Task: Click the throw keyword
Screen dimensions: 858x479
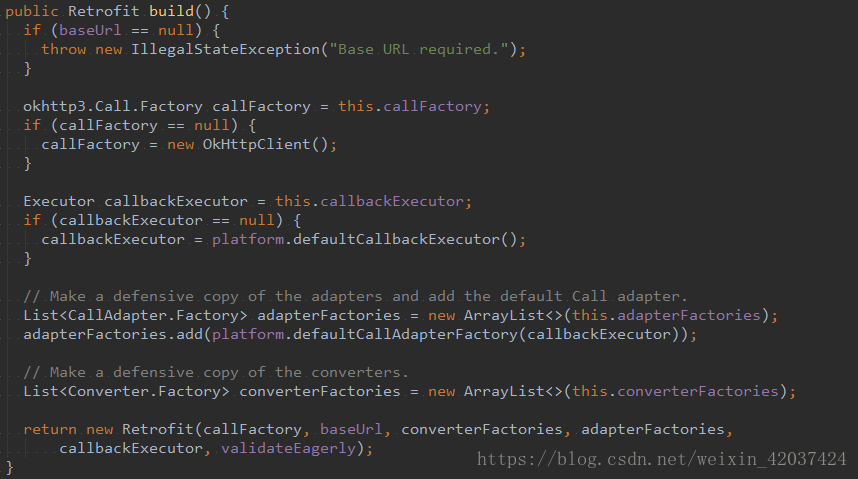Action: pos(63,49)
